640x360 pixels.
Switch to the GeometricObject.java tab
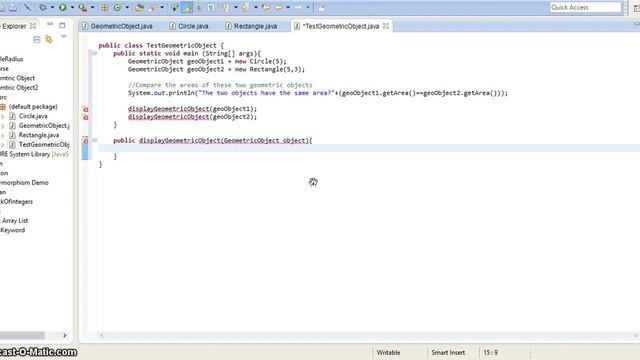117,26
